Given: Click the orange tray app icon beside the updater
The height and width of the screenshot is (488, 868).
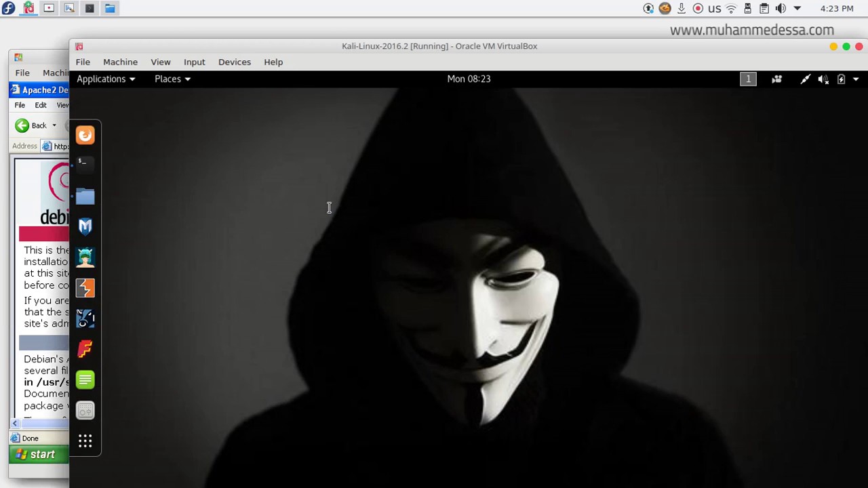Looking at the screenshot, I should click(x=665, y=8).
